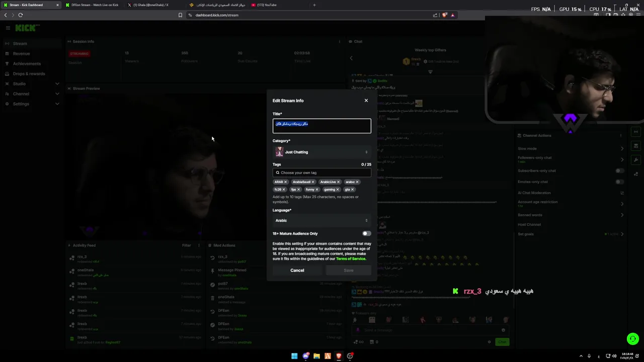Click the hamburger menu icon beside Kick logo
644x362 pixels.
click(x=8, y=28)
